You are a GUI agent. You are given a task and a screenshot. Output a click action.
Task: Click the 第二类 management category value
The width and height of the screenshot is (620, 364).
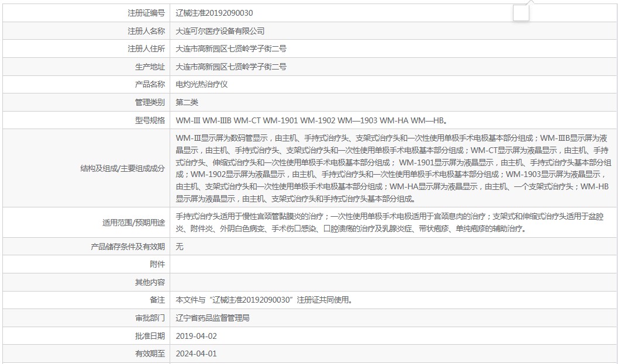187,102
